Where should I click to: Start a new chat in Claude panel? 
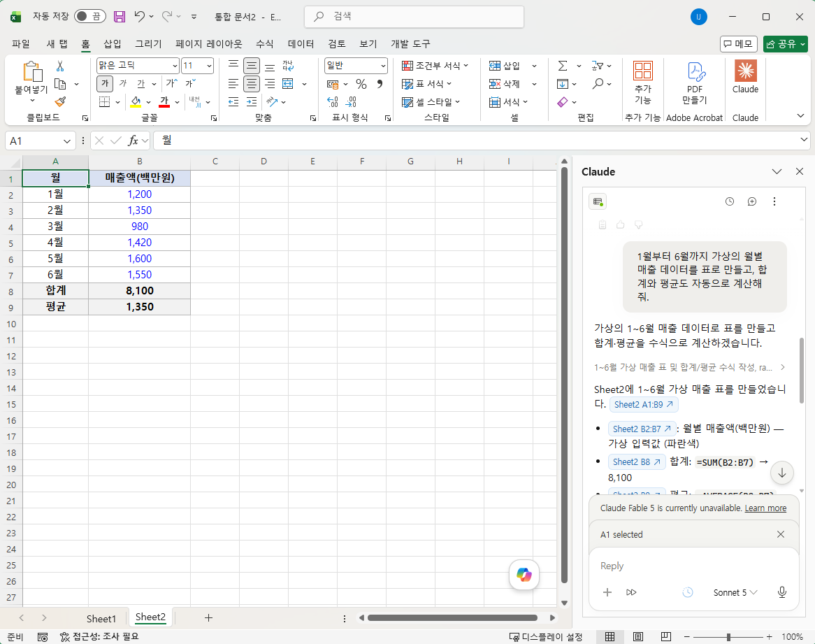751,201
